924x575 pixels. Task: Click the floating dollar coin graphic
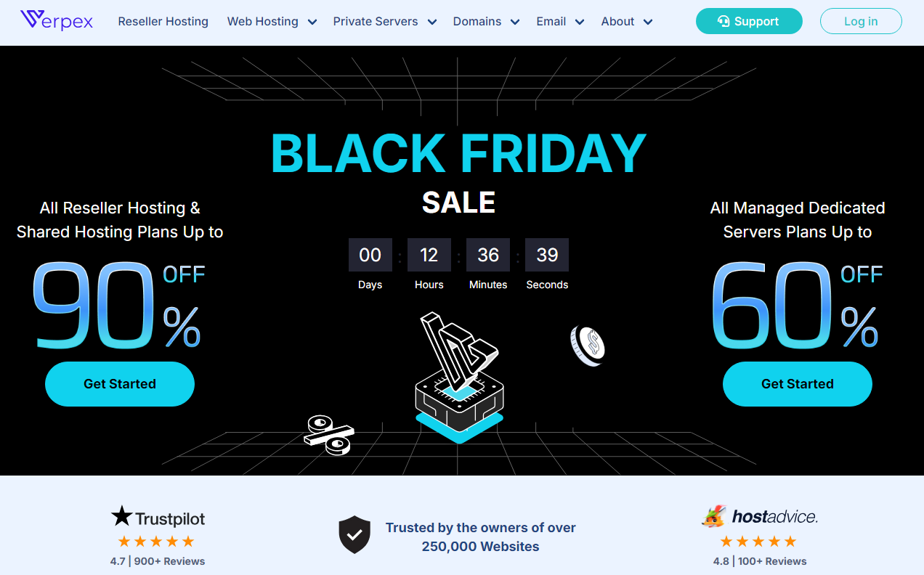coord(588,345)
